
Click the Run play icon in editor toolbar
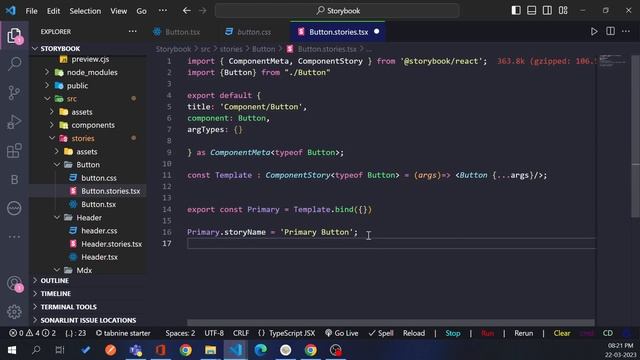(x=594, y=31)
